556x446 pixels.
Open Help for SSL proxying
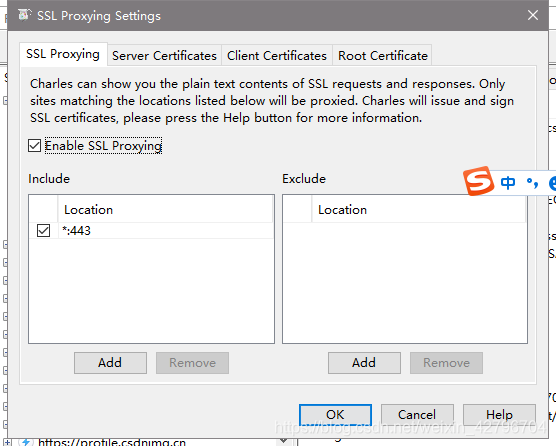[x=499, y=414]
